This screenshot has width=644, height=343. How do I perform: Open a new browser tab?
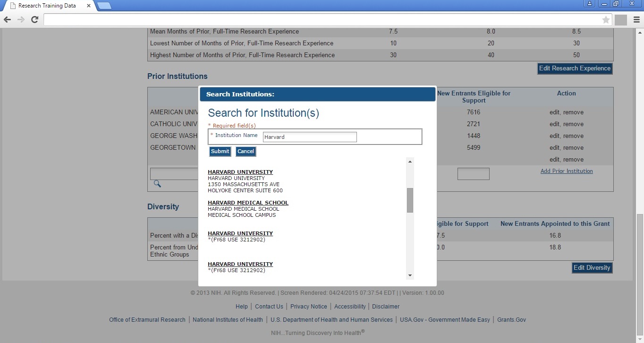click(x=104, y=6)
